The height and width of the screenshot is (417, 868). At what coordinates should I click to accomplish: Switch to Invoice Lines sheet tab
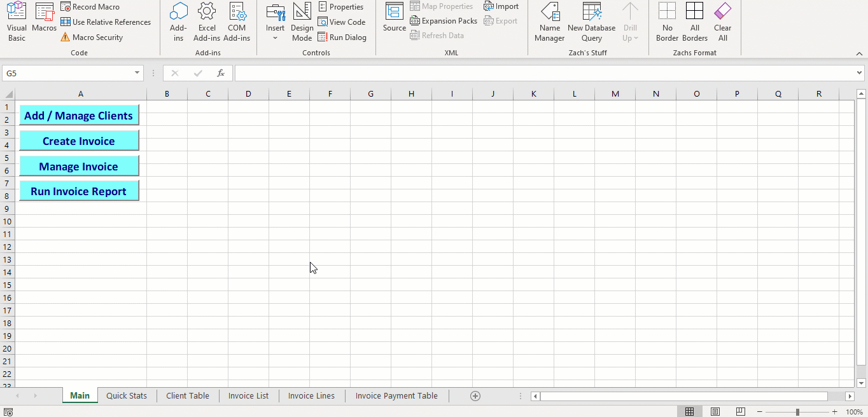pyautogui.click(x=311, y=395)
